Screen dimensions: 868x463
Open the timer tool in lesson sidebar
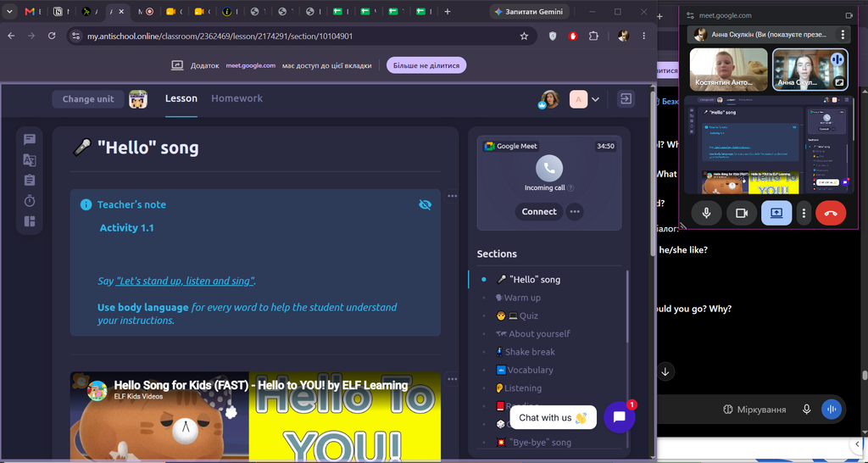pos(30,201)
